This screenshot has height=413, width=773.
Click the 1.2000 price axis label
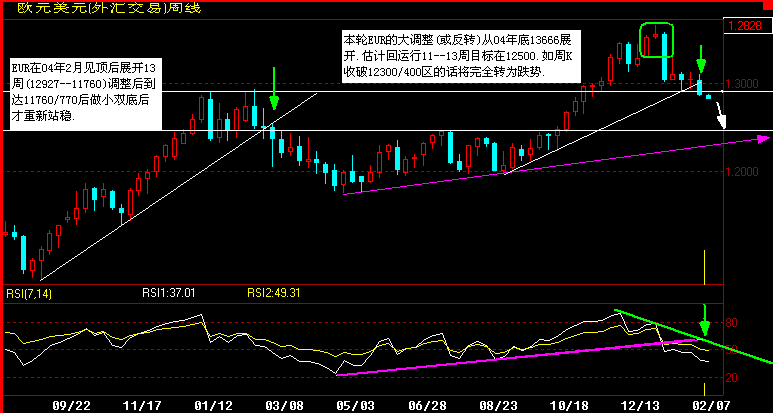point(744,172)
